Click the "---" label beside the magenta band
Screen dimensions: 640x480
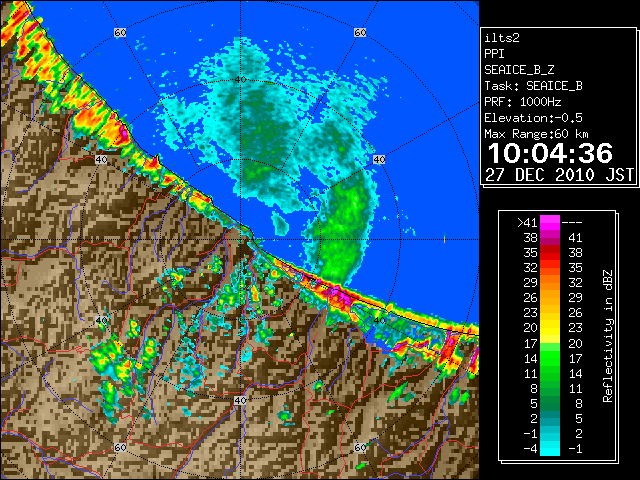pyautogui.click(x=572, y=222)
